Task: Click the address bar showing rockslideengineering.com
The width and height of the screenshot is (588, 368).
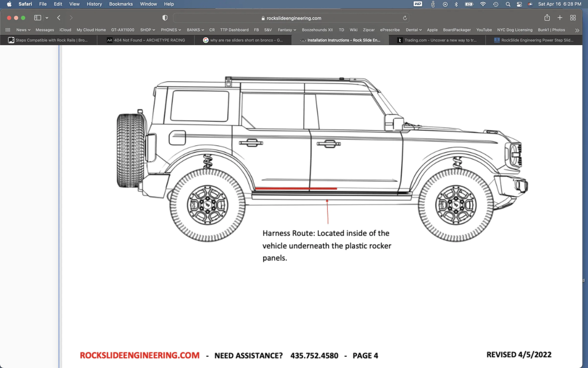Action: click(291, 18)
